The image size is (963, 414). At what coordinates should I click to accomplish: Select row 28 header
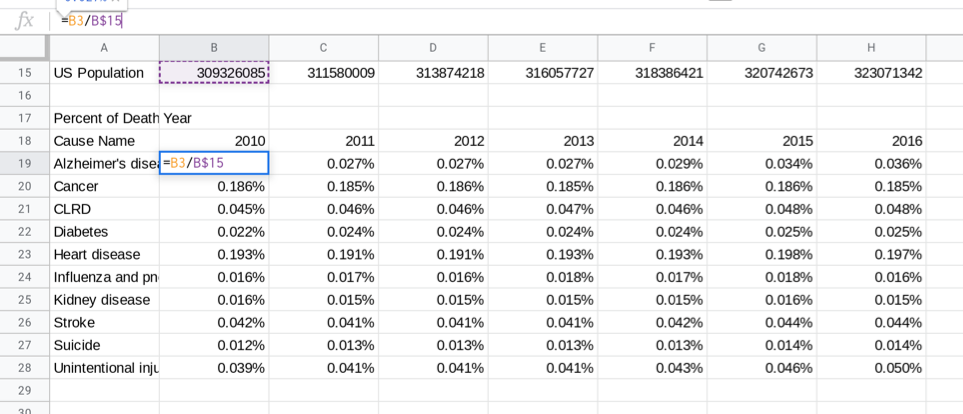click(x=24, y=367)
